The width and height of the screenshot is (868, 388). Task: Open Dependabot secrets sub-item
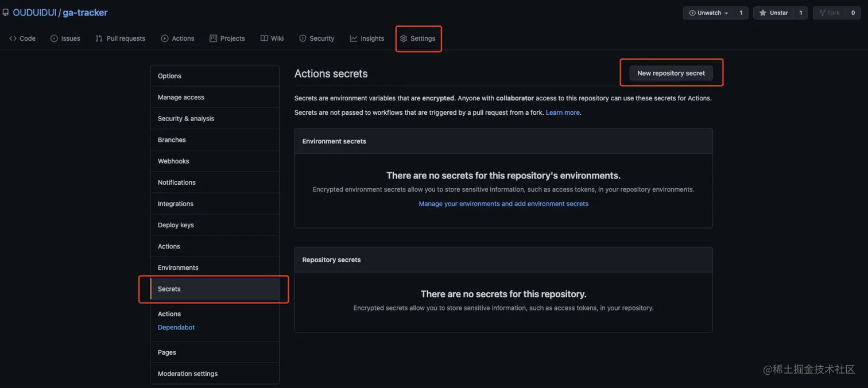tap(176, 327)
